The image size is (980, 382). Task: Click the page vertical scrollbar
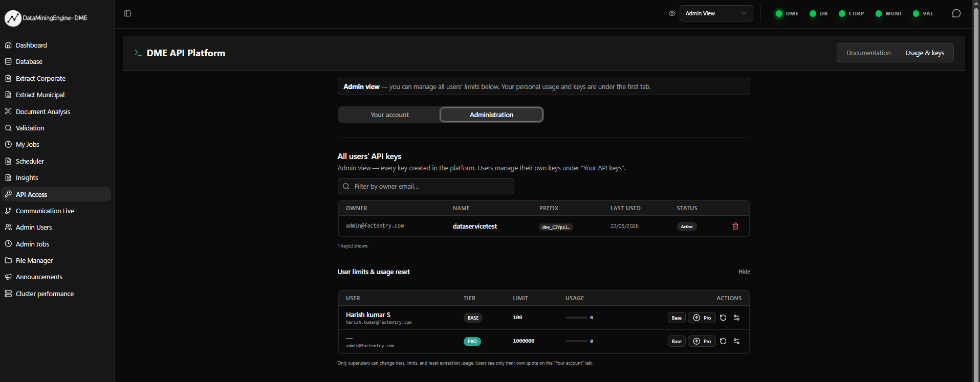976,191
